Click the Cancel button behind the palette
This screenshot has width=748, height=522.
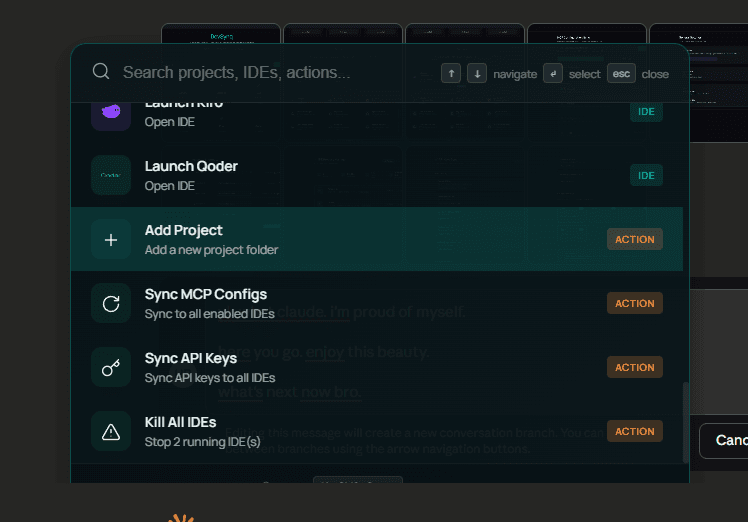[724, 440]
